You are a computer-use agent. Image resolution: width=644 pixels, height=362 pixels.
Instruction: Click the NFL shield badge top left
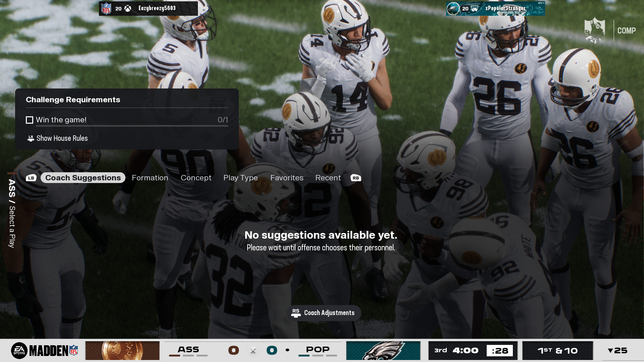point(106,8)
